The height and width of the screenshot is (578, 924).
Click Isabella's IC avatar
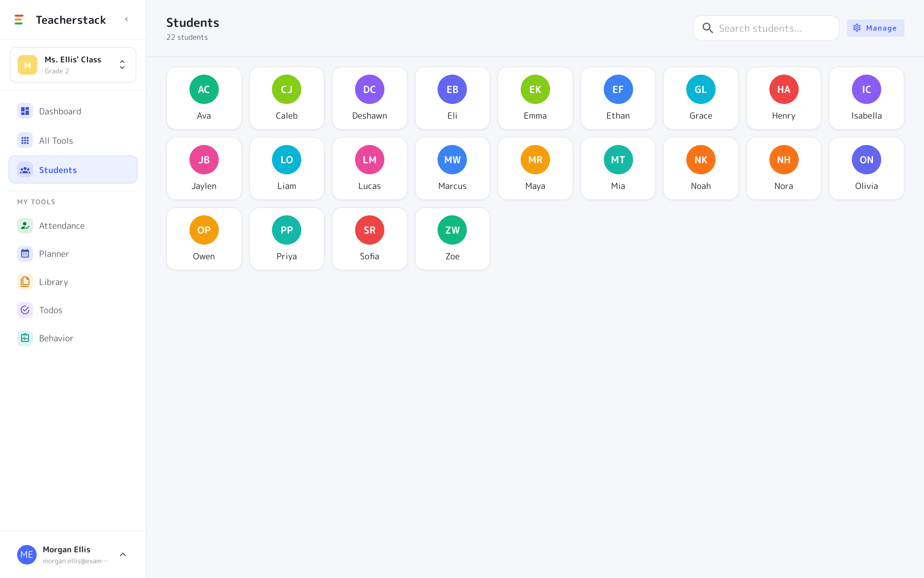(x=866, y=89)
